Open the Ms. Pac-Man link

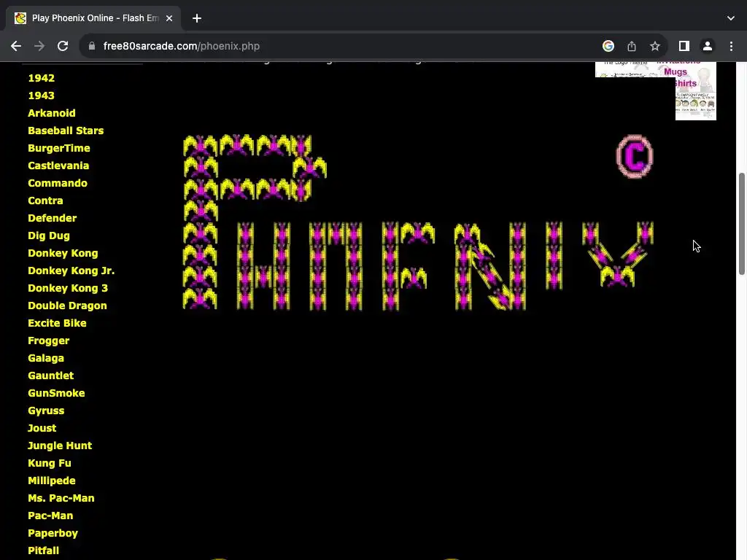[61, 498]
